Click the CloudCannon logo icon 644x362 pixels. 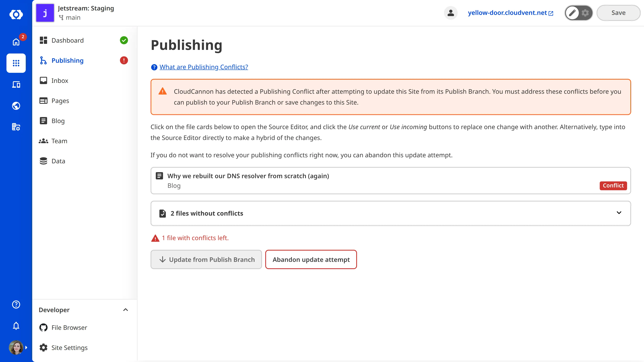(16, 14)
